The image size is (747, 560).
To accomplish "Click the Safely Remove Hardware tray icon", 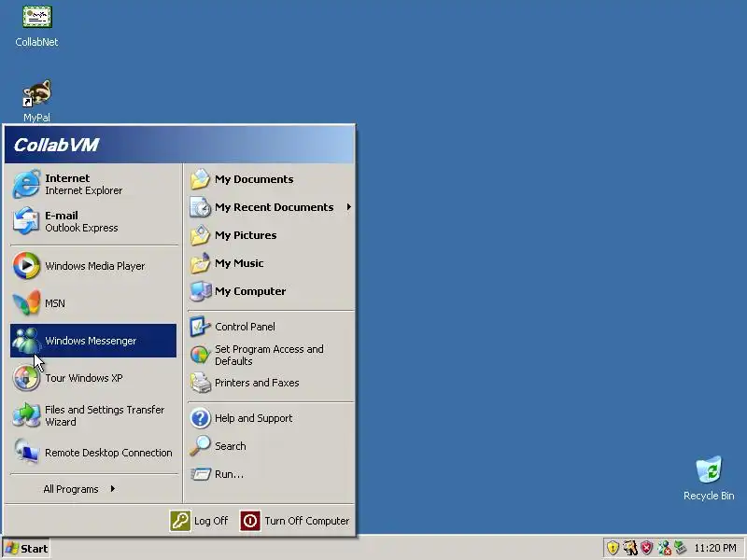I will click(x=681, y=548).
